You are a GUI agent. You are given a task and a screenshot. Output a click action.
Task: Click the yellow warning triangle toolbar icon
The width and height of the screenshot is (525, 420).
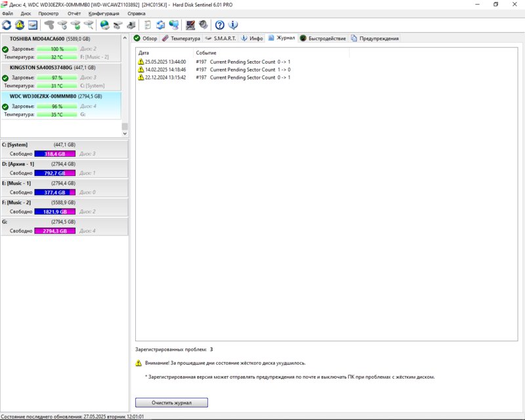click(20, 25)
